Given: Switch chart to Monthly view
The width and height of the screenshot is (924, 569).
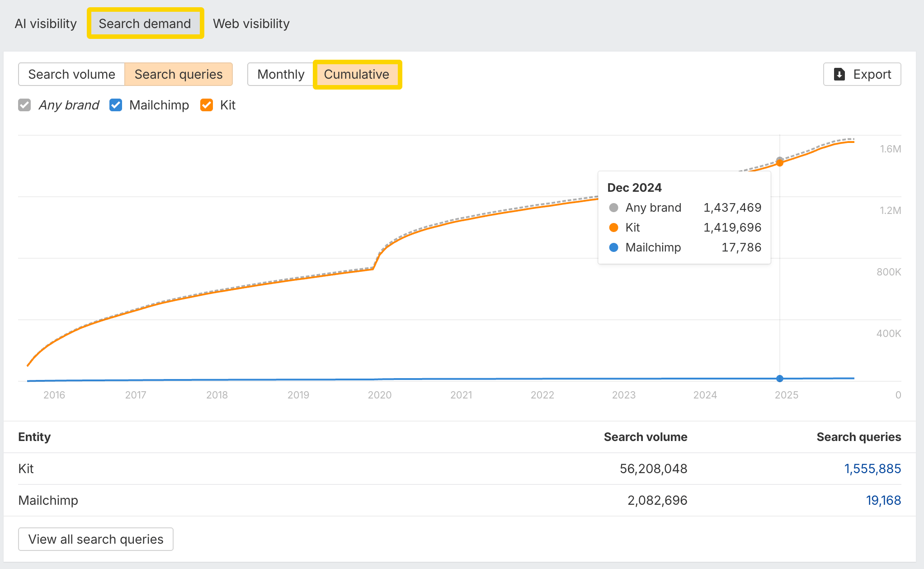Looking at the screenshot, I should pos(281,74).
